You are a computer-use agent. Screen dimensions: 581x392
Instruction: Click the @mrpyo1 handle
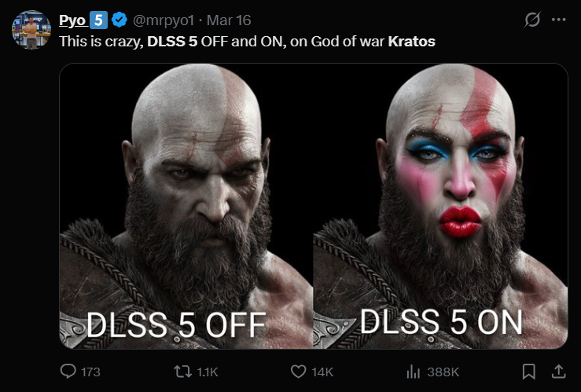pyautogui.click(x=164, y=20)
